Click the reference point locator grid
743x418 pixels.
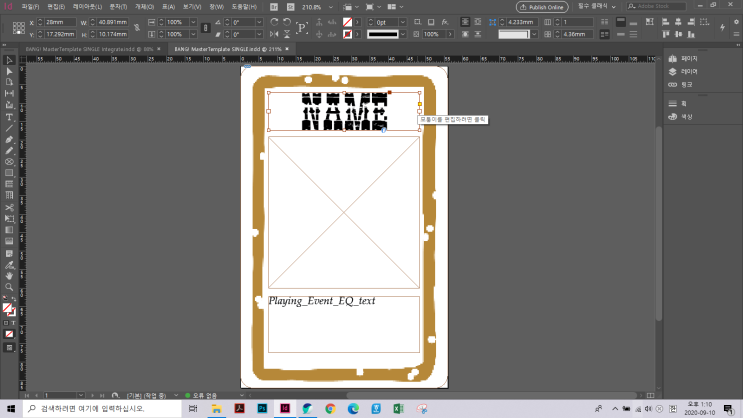point(18,28)
